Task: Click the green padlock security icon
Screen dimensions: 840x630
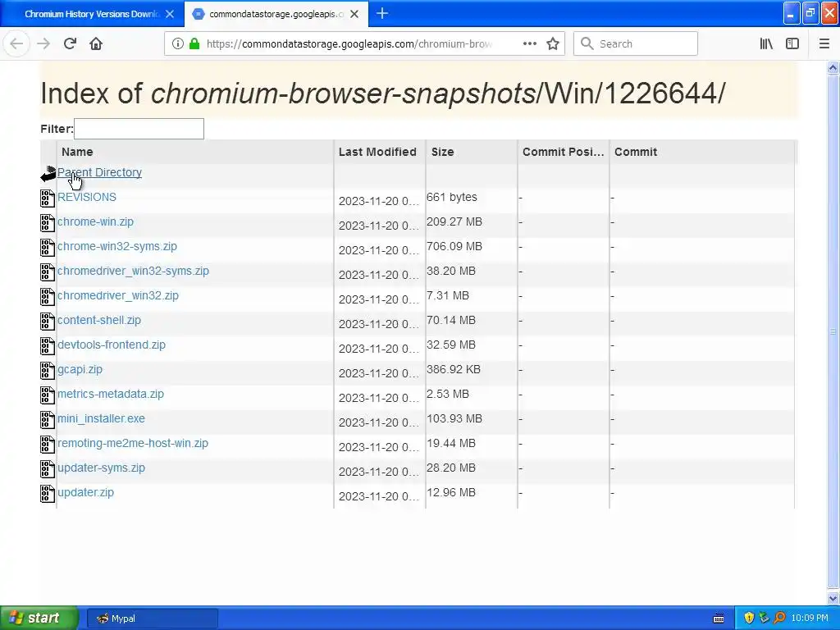Action: click(194, 43)
